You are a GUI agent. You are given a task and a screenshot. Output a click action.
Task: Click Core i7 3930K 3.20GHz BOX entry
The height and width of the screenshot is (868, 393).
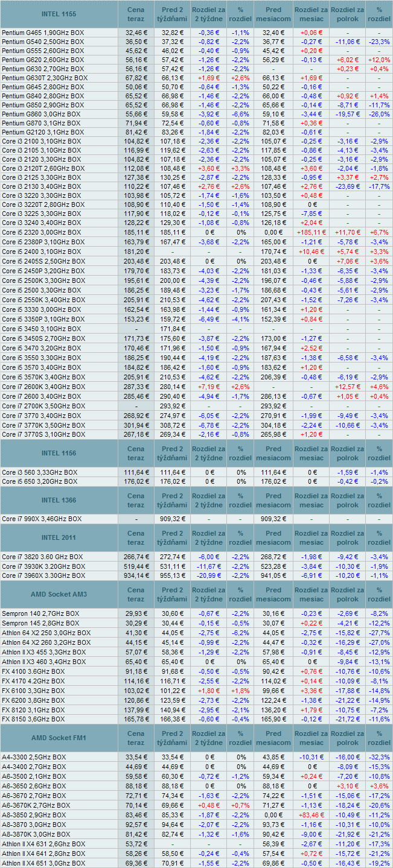coord(42,566)
